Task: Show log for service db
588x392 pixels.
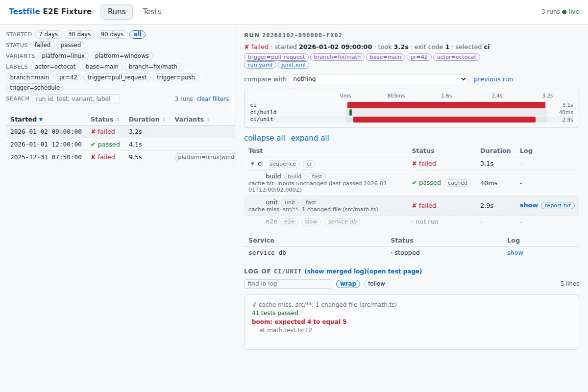Action: point(515,253)
